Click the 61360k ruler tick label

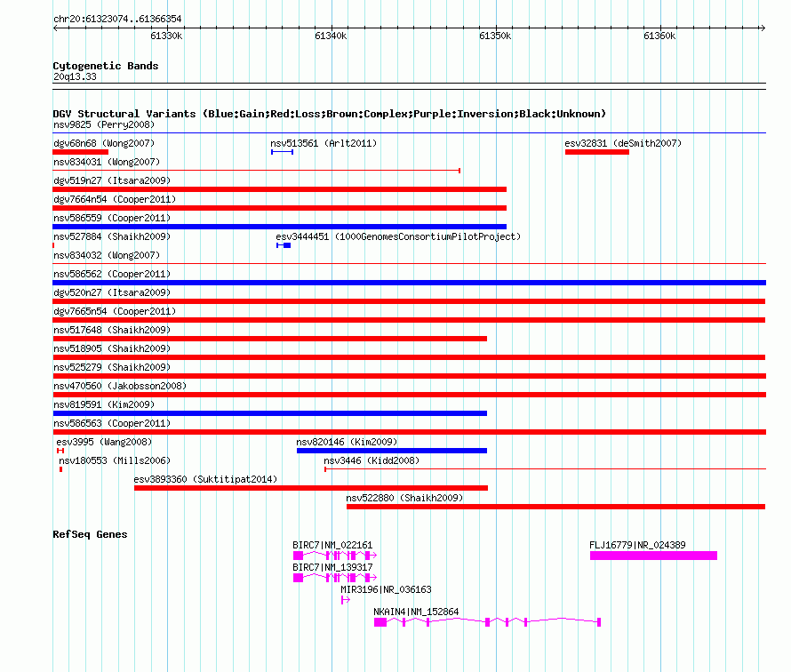[x=659, y=36]
